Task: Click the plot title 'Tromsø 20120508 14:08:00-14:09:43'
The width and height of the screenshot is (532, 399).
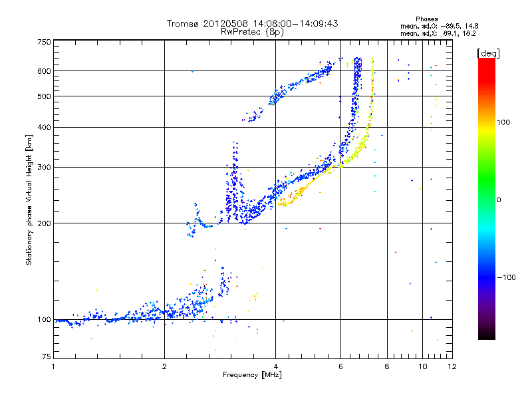Action: tap(252, 23)
